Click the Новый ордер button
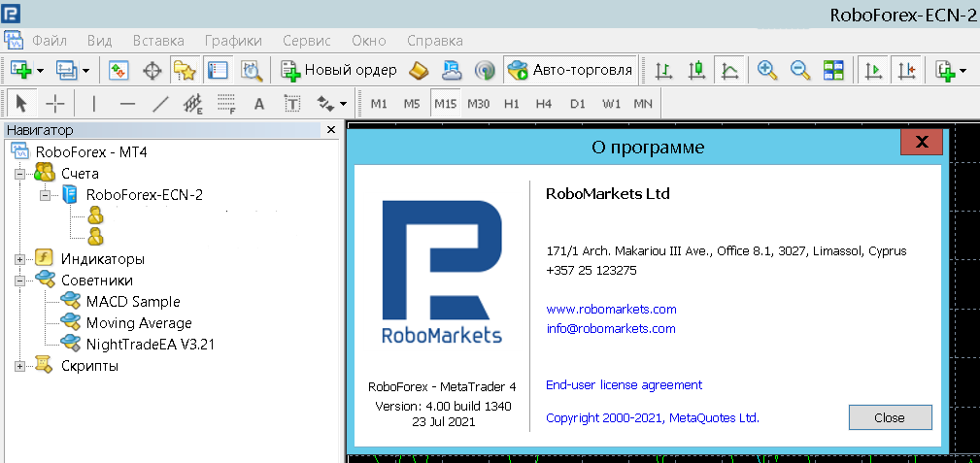The height and width of the screenshot is (463, 980). tap(339, 70)
